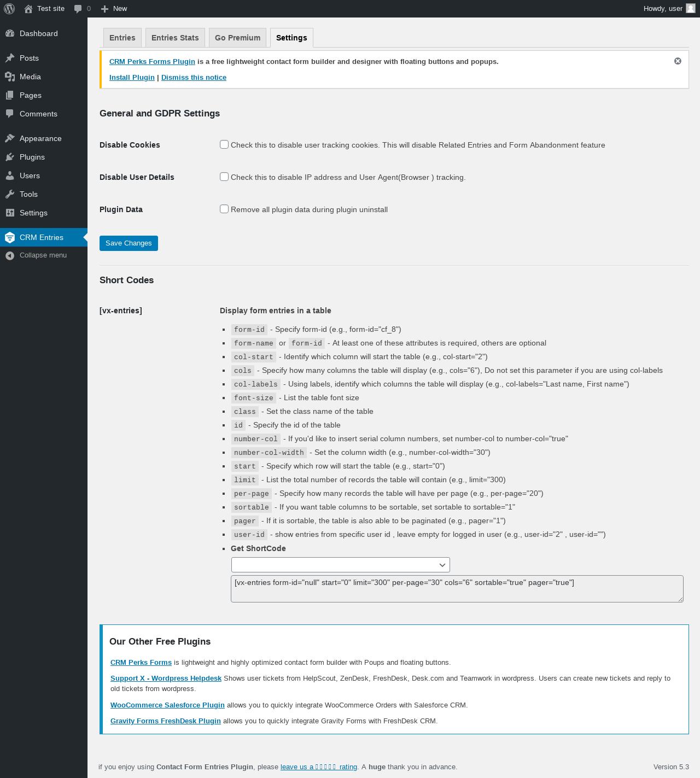Toggle the Plugin Data removal checkbox

pyautogui.click(x=224, y=209)
